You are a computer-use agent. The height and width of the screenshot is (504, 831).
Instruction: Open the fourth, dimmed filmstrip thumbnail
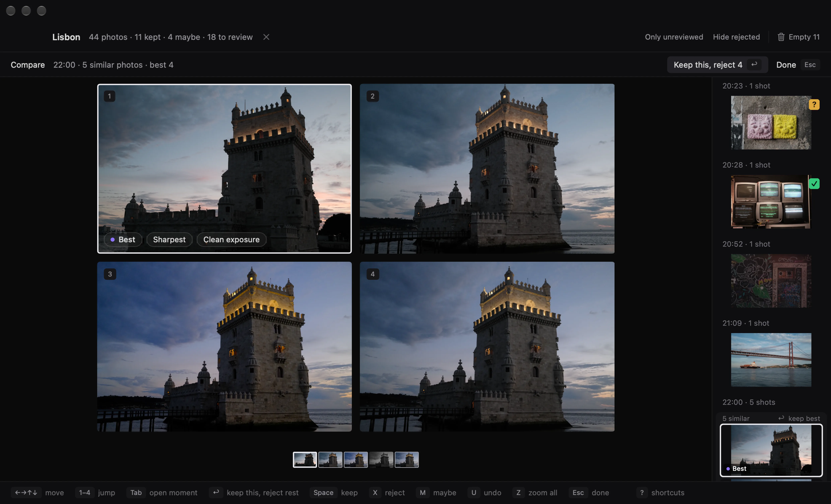(381, 460)
